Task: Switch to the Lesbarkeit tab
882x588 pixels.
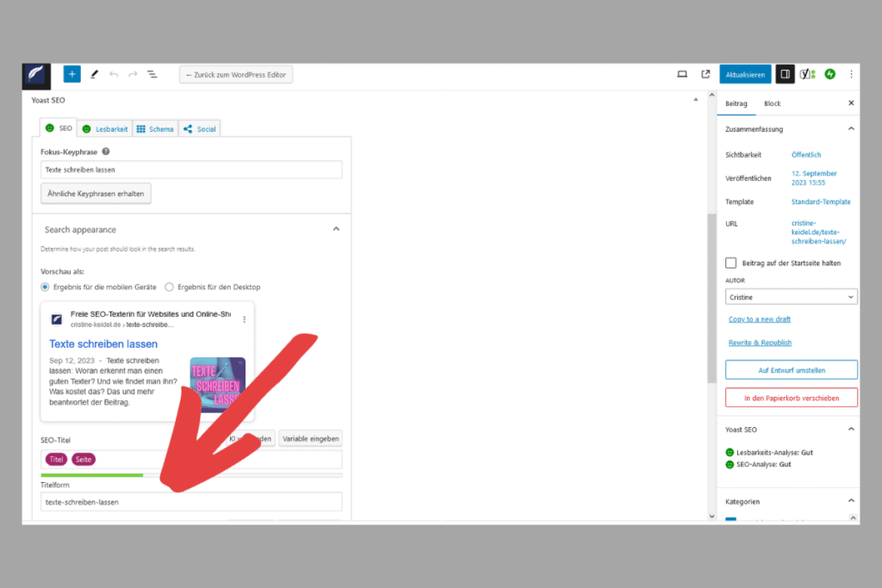Action: [x=105, y=129]
